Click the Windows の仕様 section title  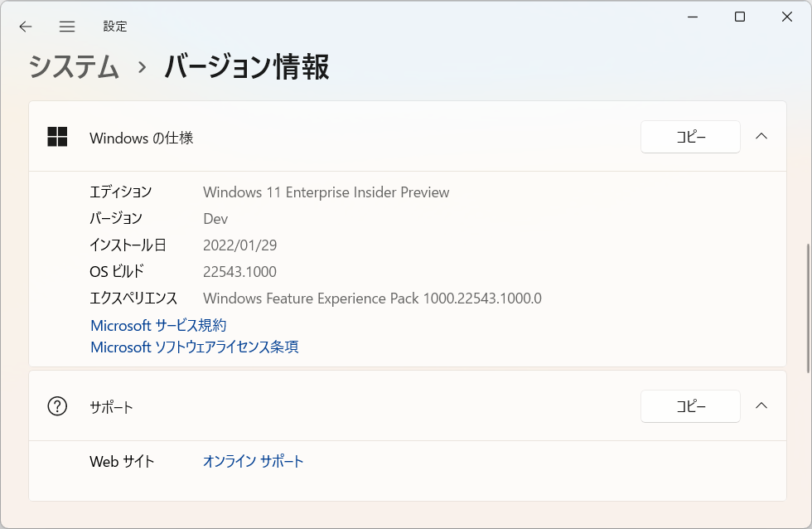point(142,138)
